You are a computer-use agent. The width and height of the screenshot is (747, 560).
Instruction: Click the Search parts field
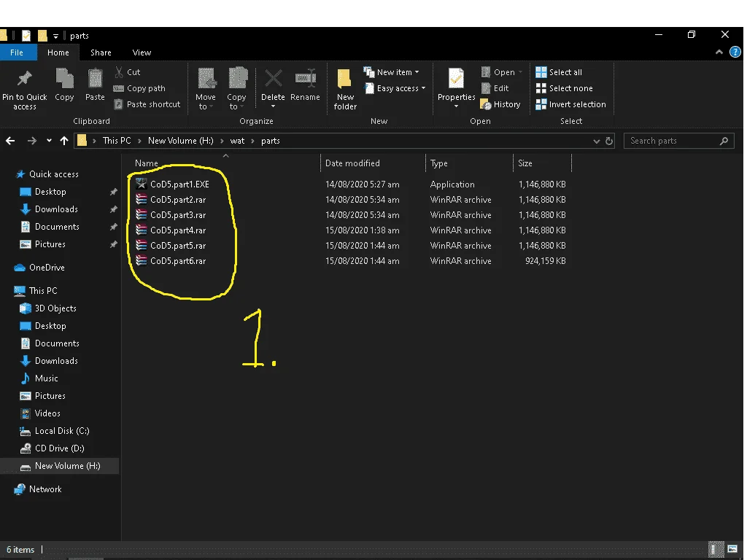pos(678,141)
